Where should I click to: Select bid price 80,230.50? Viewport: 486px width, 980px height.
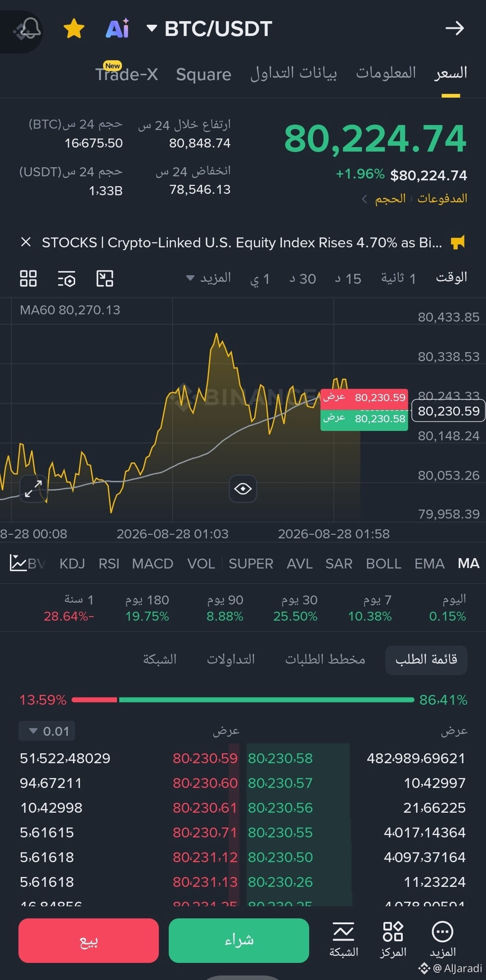click(280, 857)
